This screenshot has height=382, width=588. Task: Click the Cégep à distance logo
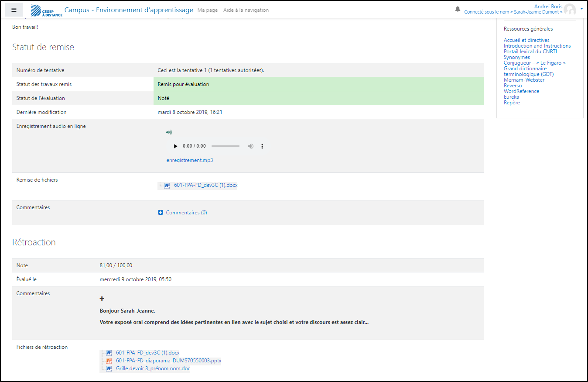tap(47, 10)
